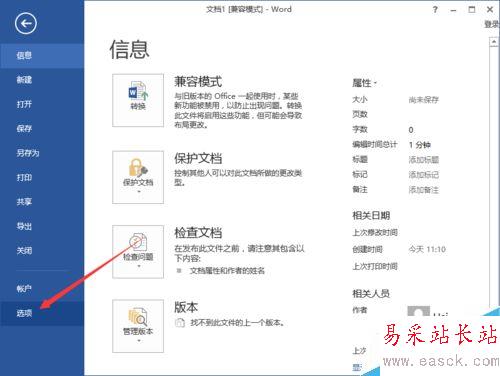This screenshot has height=376, width=500.
Task: Go back using the circled arrow
Action: pos(26,23)
